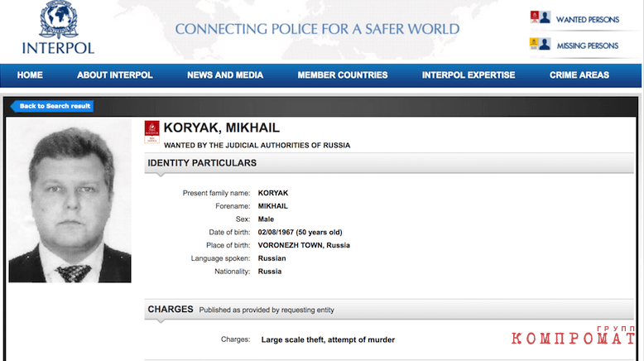
Task: Click the yellow Missing Persons icon
Action: (x=534, y=44)
